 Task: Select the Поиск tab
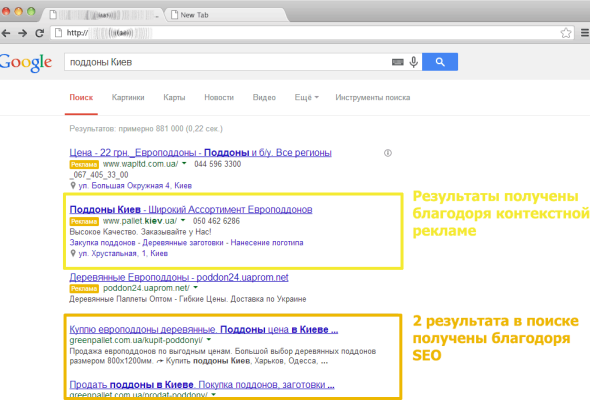81,97
